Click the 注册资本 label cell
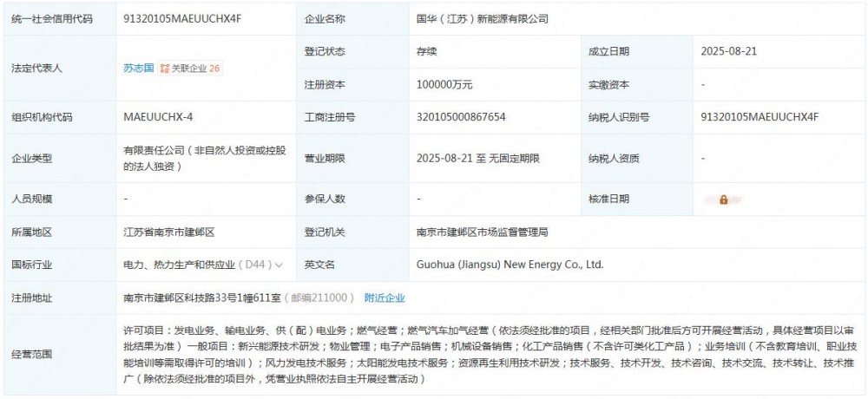 (352, 85)
